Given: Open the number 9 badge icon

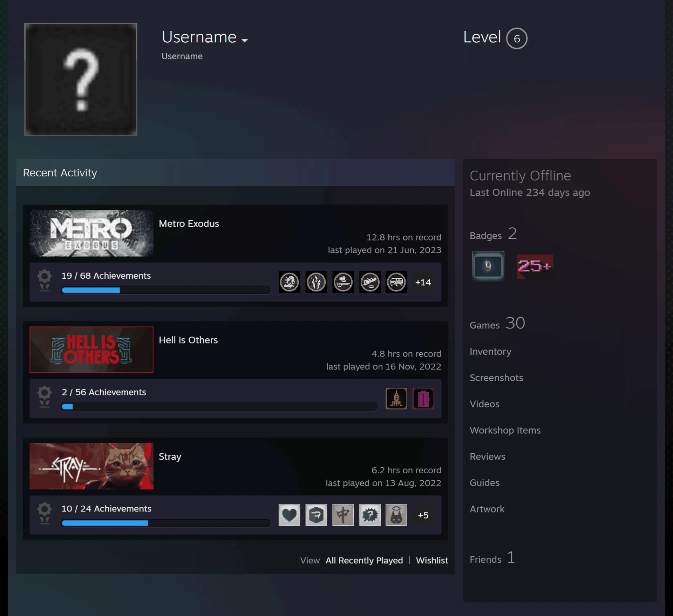Looking at the screenshot, I should coord(488,266).
